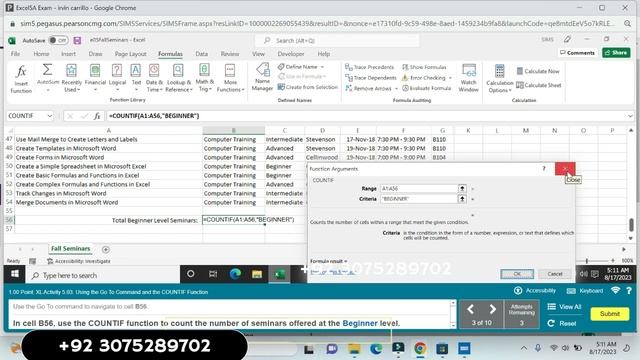The image size is (640, 360).
Task: Open the File tab
Action: [x=16, y=54]
